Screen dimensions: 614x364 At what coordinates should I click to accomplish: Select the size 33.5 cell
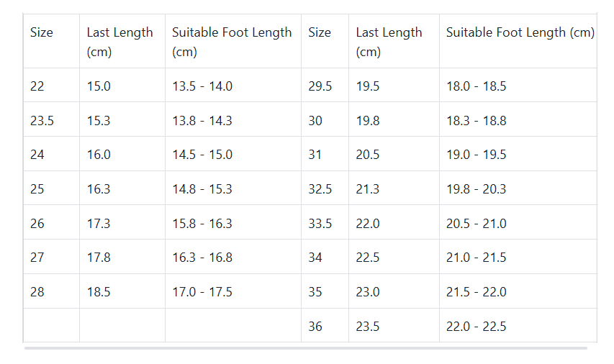320,224
